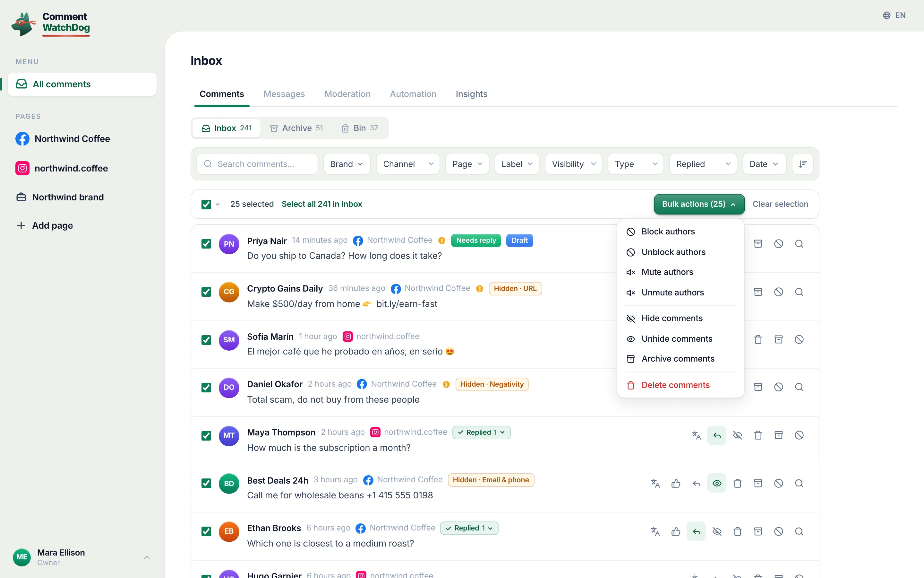Switch to the Messages tab
Image resolution: width=924 pixels, height=578 pixels.
click(284, 94)
